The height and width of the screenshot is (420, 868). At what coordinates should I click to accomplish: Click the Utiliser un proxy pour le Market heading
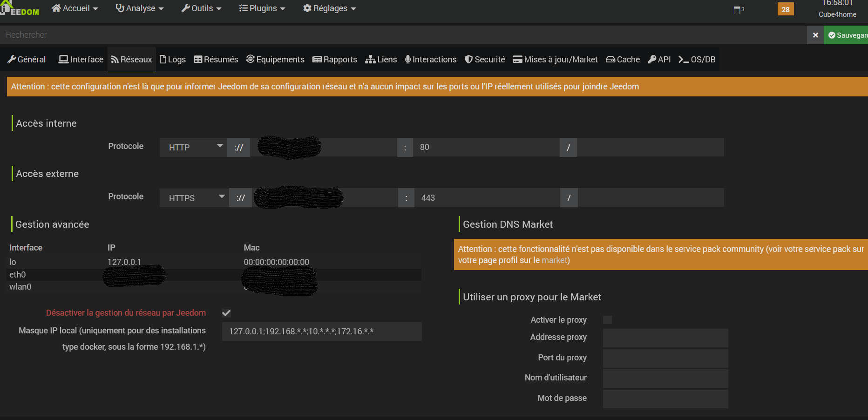[x=532, y=297]
